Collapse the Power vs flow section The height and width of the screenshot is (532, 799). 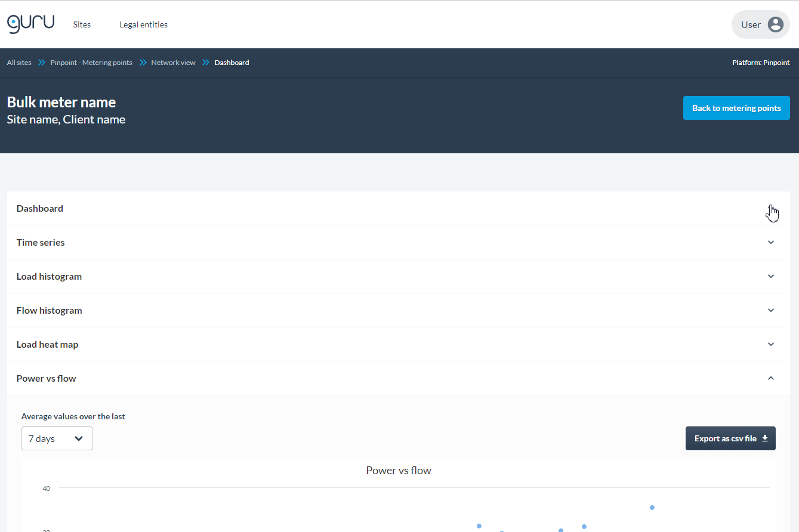770,378
